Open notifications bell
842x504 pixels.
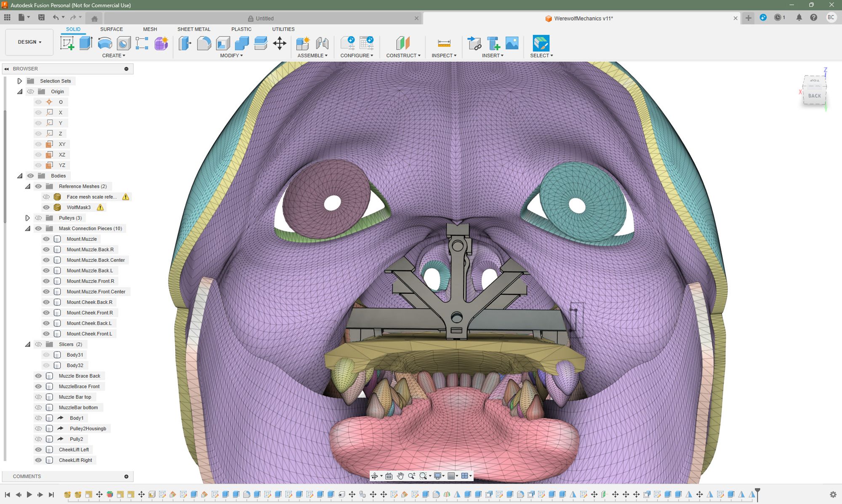799,18
